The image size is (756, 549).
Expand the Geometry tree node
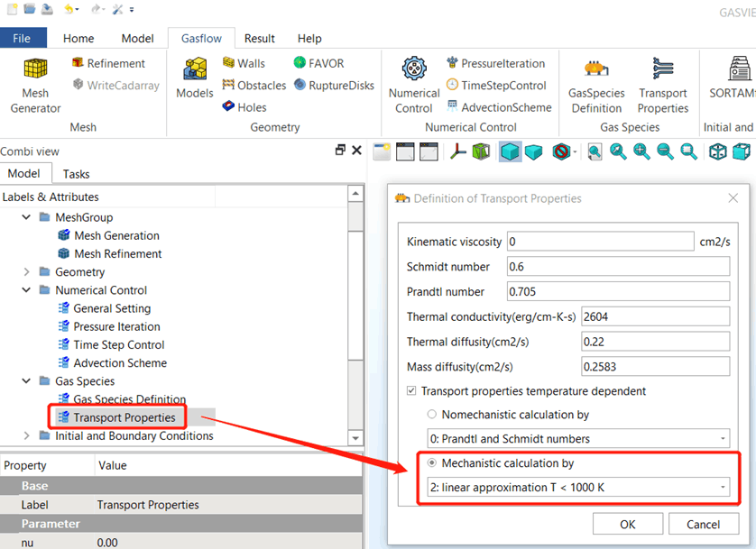(26, 272)
